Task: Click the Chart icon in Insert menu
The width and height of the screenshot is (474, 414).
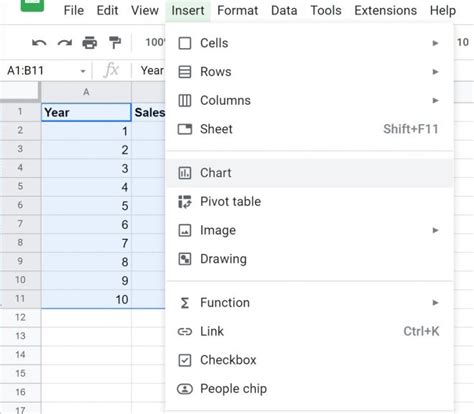Action: coord(185,173)
